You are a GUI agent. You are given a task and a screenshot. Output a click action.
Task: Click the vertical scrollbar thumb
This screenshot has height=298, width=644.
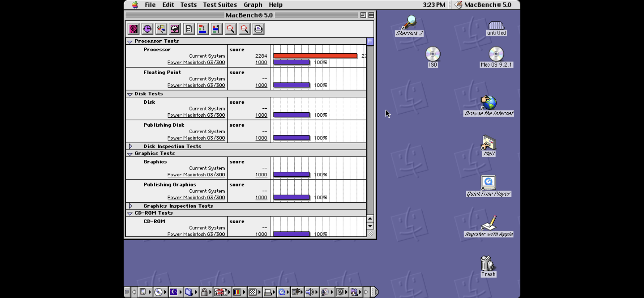coord(370,41)
